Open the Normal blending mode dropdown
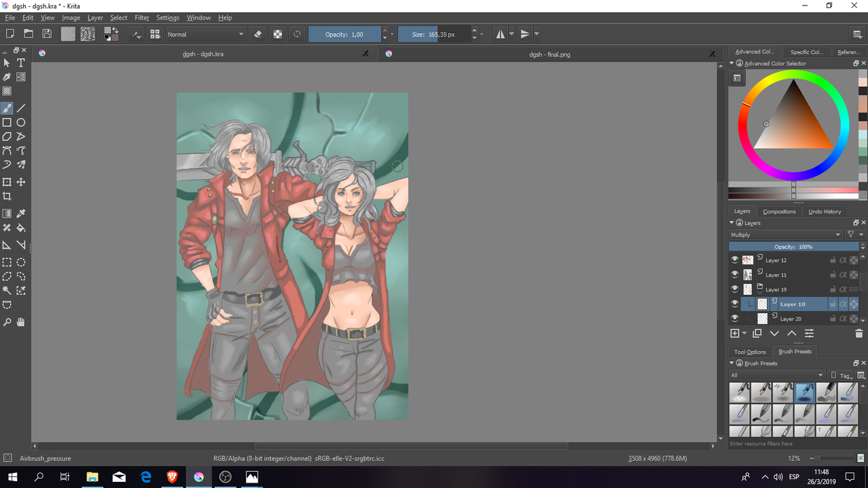This screenshot has height=488, width=868. click(x=206, y=34)
